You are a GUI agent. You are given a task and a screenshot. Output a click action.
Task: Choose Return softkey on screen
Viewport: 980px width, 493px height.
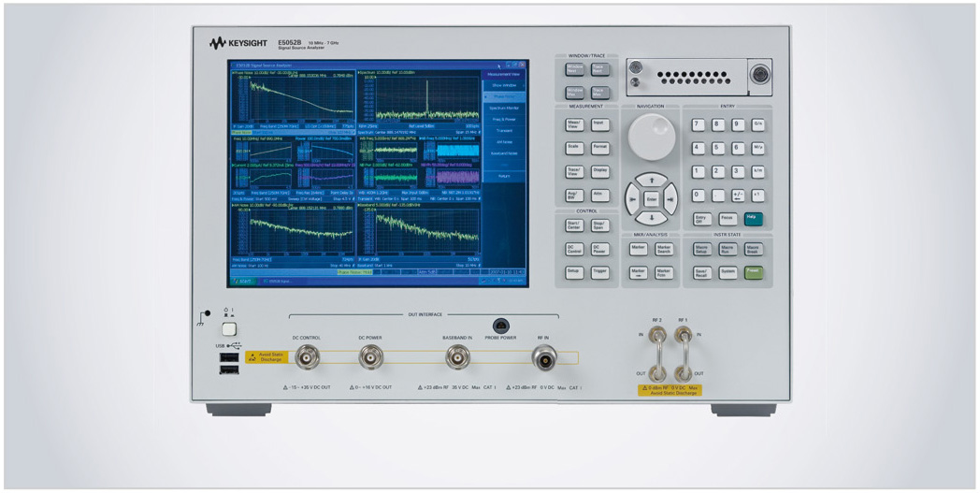click(x=504, y=177)
